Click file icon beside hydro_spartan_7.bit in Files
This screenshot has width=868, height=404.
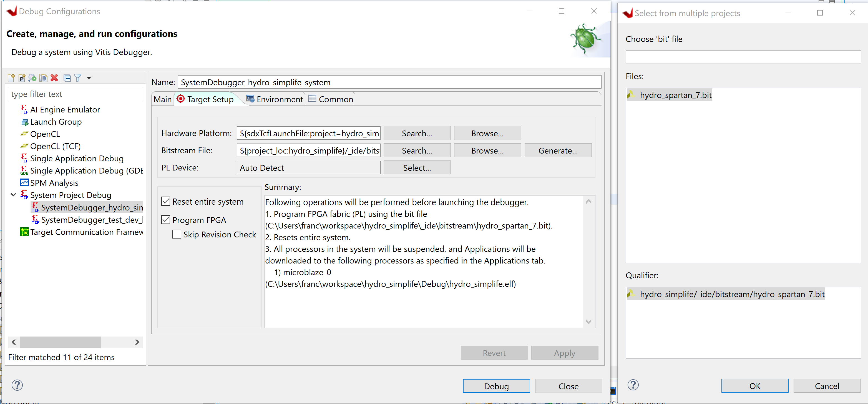tap(631, 95)
